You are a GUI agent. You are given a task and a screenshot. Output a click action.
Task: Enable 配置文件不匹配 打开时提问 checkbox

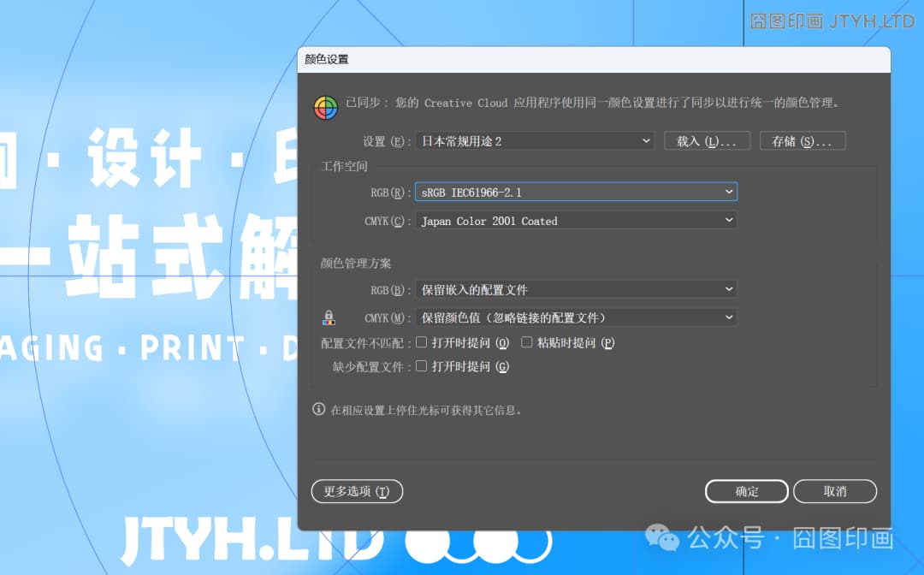421,341
